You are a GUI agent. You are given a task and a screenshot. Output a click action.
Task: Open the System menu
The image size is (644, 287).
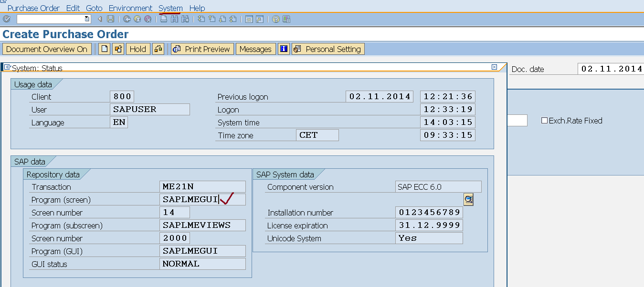(170, 8)
